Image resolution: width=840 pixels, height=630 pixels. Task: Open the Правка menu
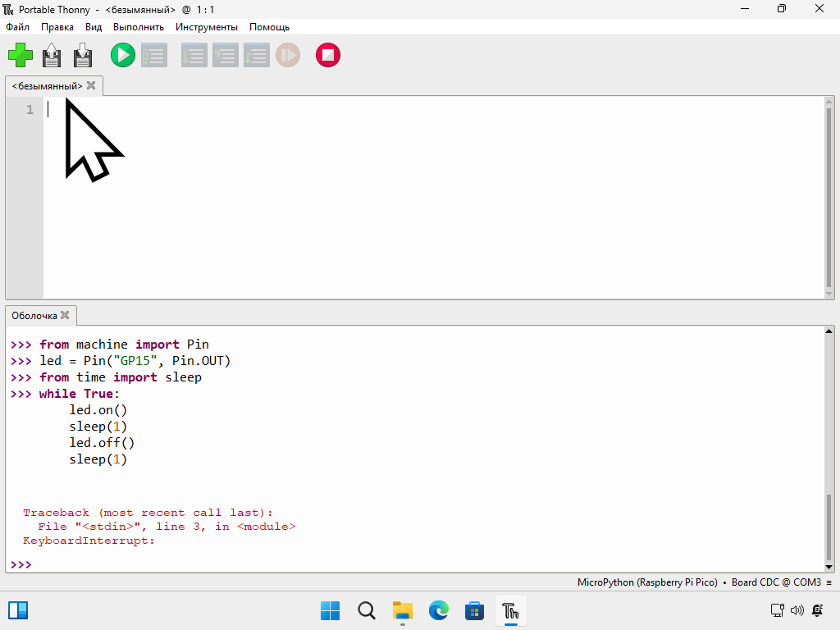tap(57, 27)
